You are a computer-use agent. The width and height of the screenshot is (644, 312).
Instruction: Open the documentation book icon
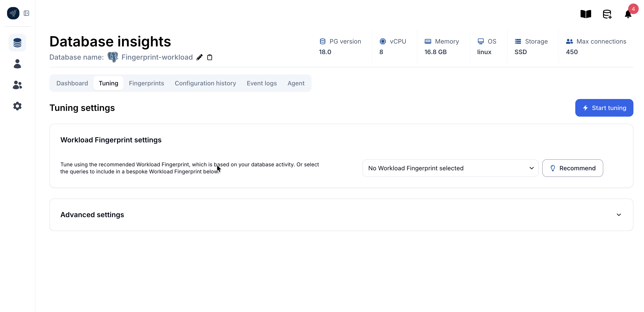585,14
